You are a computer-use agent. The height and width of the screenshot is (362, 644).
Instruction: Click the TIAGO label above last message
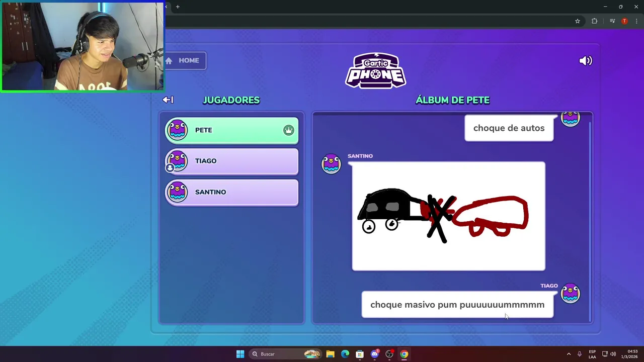[x=549, y=286]
